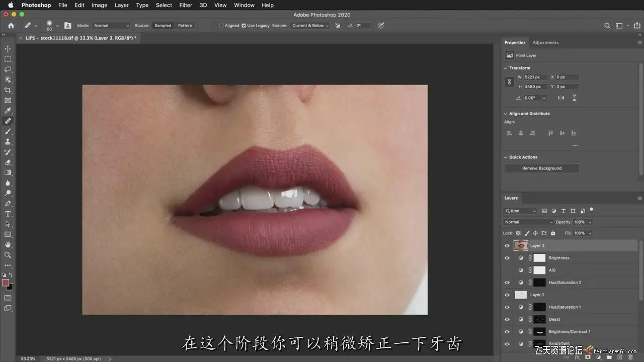Image resolution: width=644 pixels, height=362 pixels.
Task: Toggle Quick Mask mode icon
Action: pyautogui.click(x=8, y=298)
